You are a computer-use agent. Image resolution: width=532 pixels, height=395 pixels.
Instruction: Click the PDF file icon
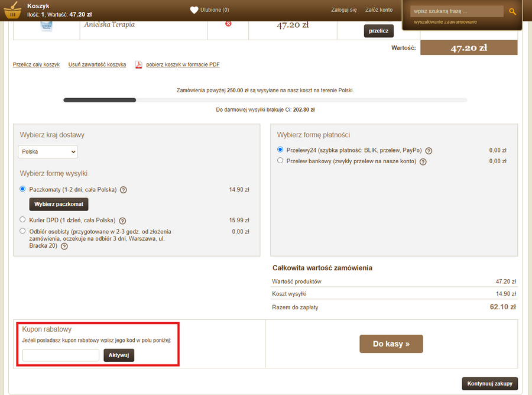pyautogui.click(x=139, y=64)
